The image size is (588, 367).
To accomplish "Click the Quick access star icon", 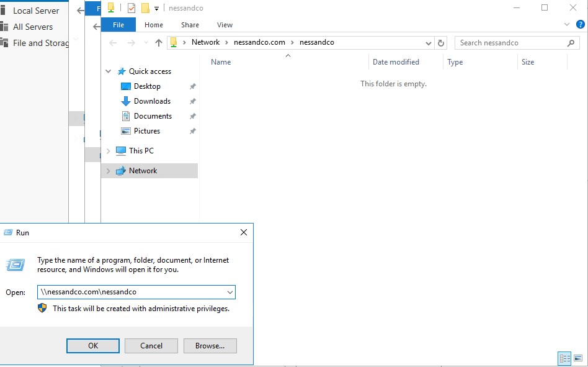I will 121,71.
